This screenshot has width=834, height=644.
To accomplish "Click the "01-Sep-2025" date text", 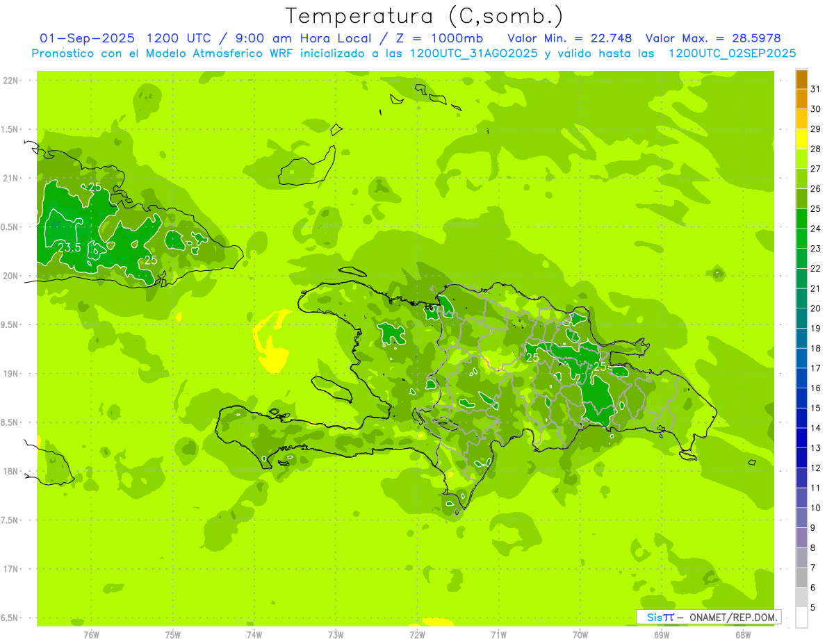I will coord(88,38).
